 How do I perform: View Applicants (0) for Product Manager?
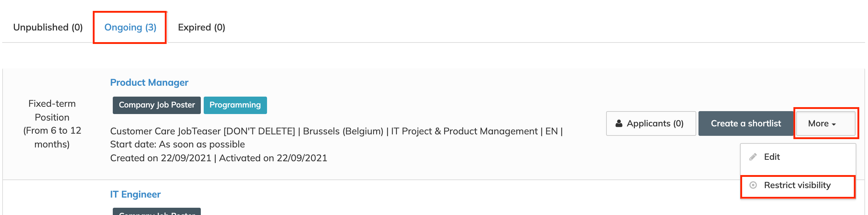tap(651, 123)
